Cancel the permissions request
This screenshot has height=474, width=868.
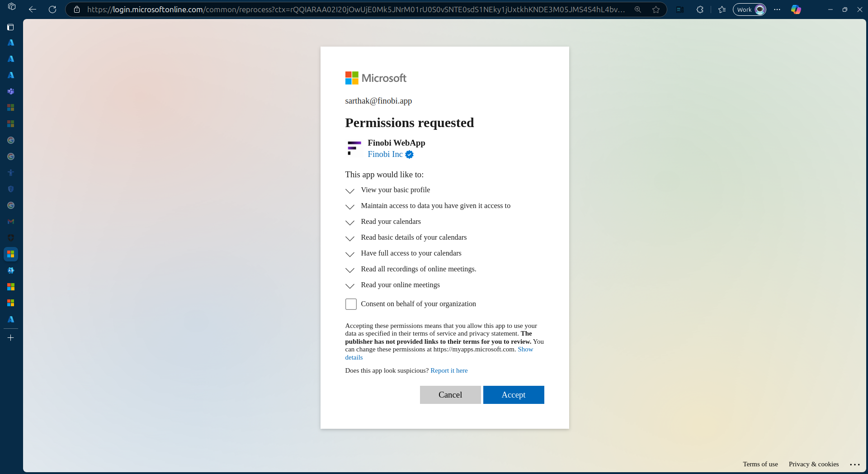pos(450,395)
